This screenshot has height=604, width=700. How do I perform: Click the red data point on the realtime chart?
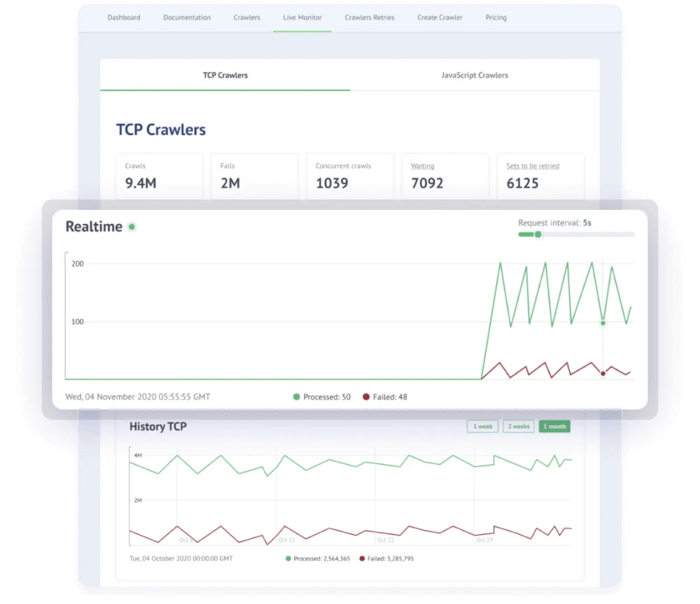point(603,374)
